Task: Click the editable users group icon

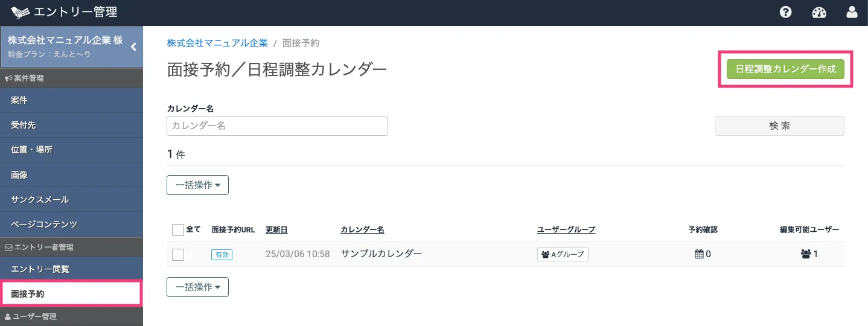Action: point(805,254)
